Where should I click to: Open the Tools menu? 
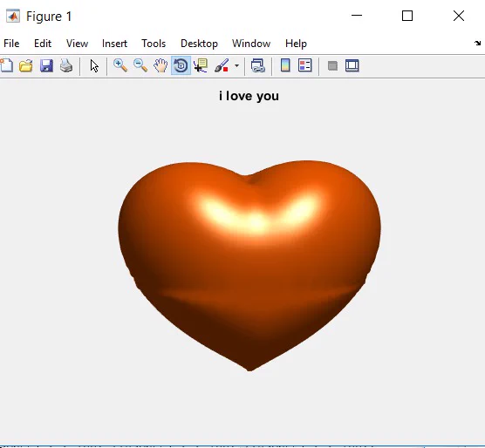(154, 44)
